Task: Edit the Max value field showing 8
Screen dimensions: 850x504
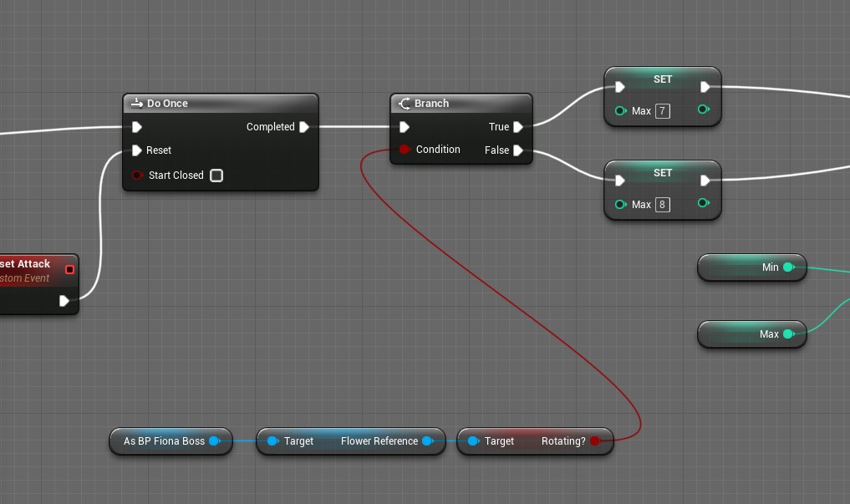Action: (x=662, y=205)
